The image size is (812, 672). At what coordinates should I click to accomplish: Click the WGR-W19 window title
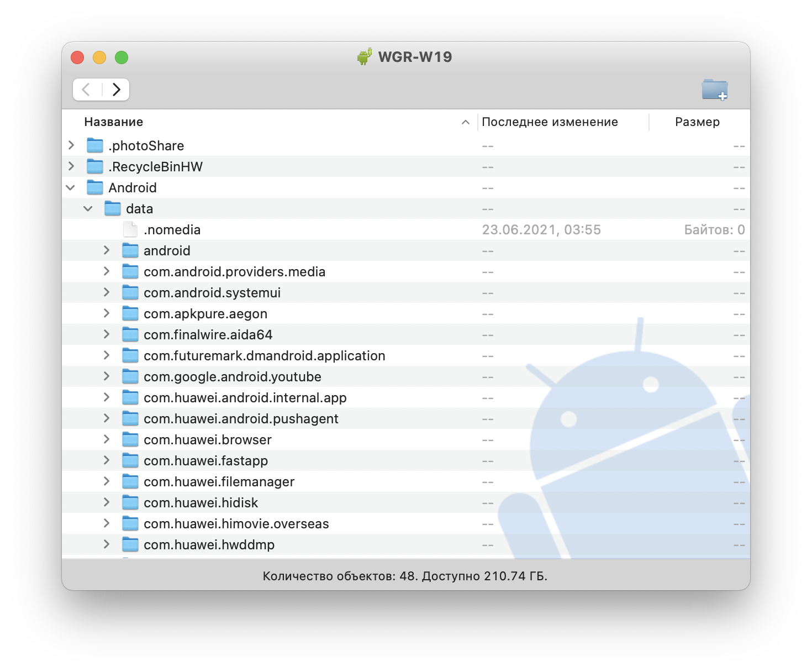coord(415,57)
